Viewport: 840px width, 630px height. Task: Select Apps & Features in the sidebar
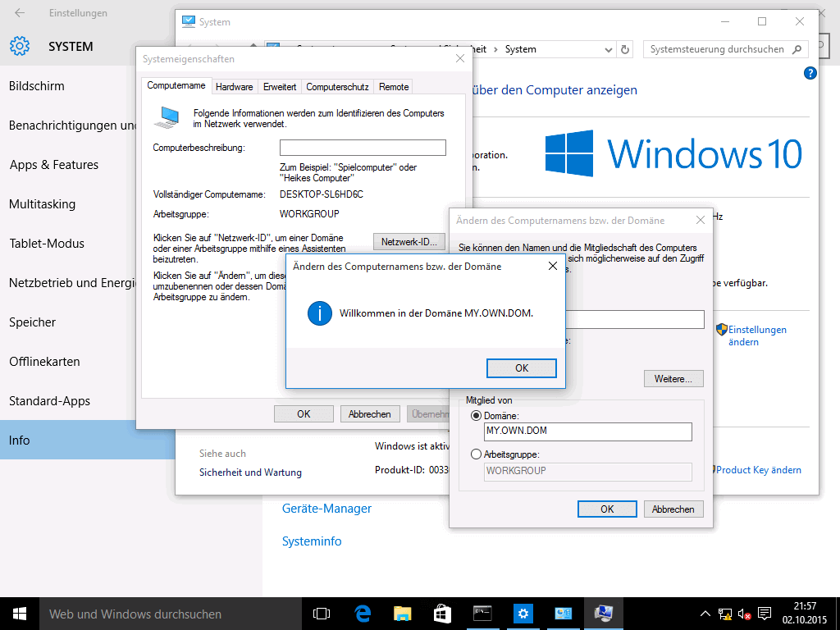click(53, 164)
